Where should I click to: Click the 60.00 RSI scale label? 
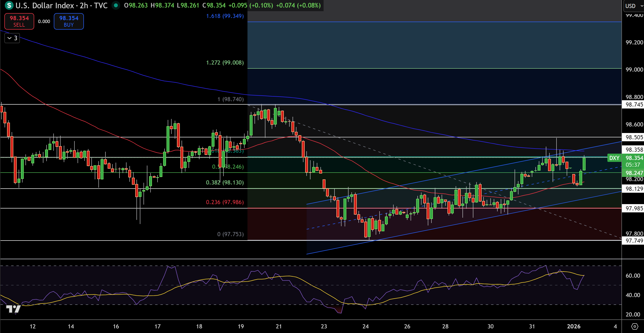point(633,276)
